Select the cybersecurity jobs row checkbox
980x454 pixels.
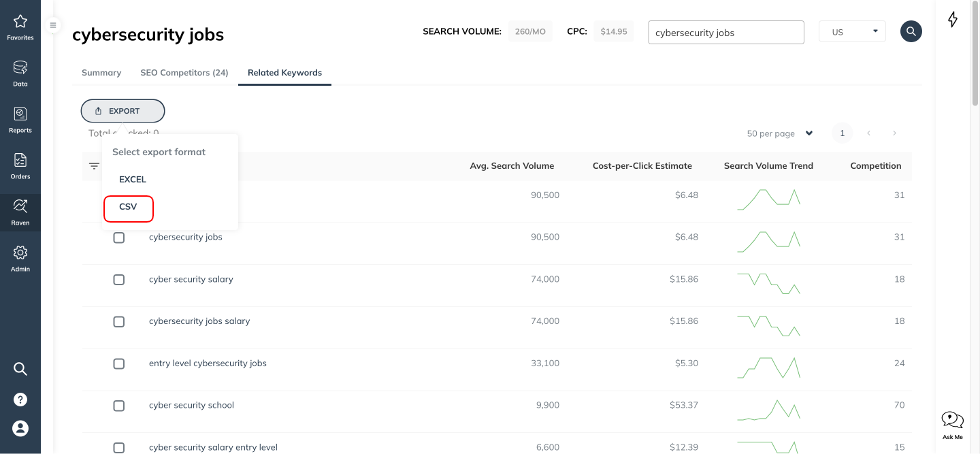pos(119,238)
